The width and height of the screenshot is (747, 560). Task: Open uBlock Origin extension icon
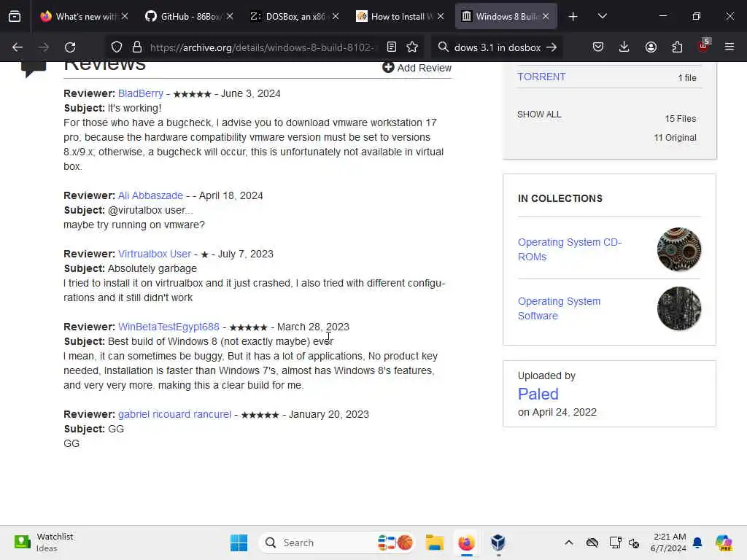pyautogui.click(x=704, y=45)
